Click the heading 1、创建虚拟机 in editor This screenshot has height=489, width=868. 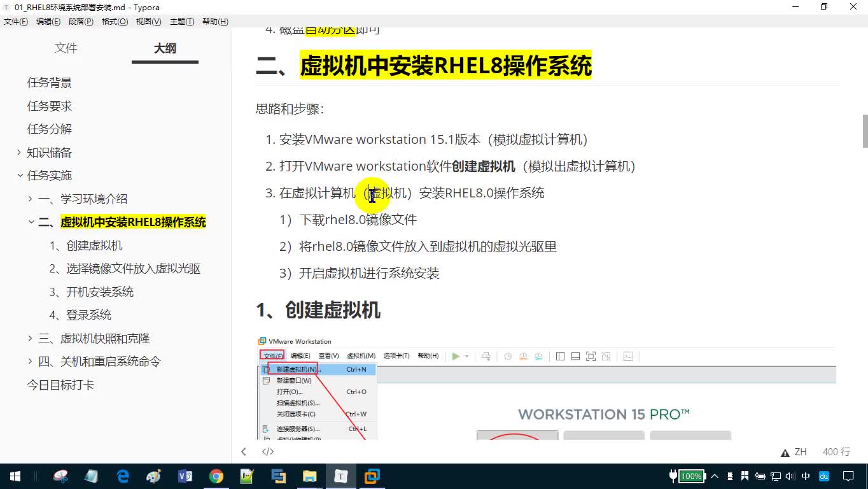[318, 310]
